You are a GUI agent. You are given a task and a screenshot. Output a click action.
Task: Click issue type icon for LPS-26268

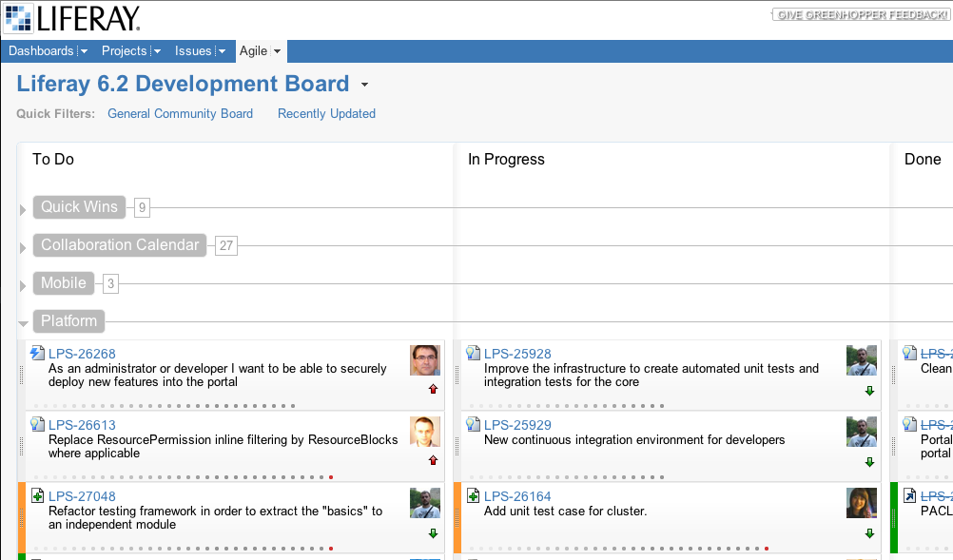pos(38,353)
